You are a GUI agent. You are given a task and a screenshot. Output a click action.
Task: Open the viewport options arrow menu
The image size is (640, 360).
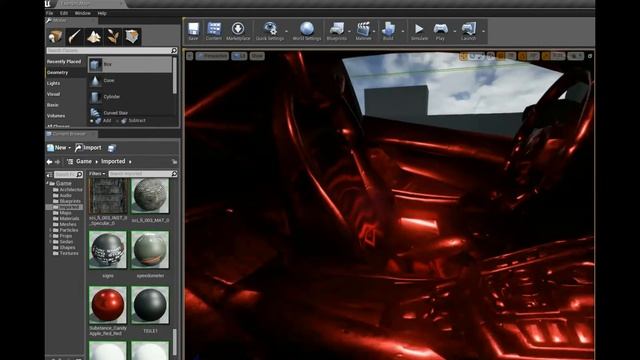click(189, 56)
